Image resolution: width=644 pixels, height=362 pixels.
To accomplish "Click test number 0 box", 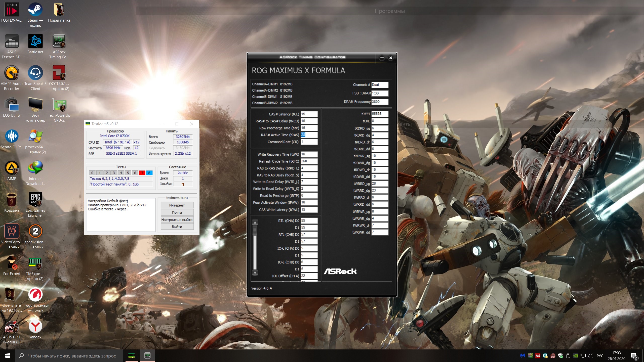I will click(x=92, y=173).
